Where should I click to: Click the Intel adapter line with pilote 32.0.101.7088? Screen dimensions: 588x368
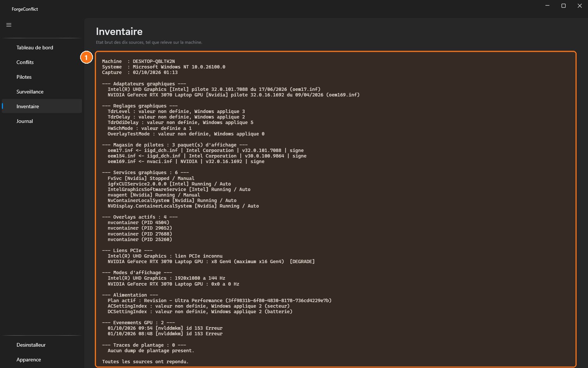coord(214,89)
